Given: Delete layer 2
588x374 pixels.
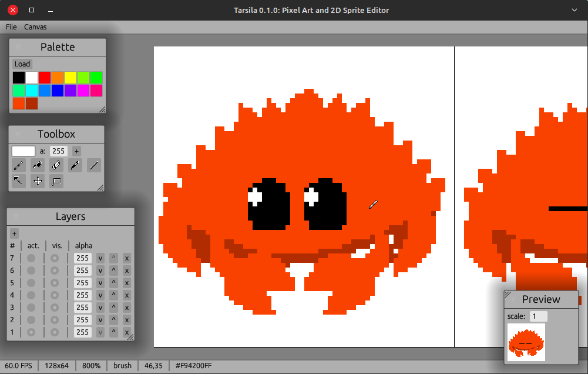Looking at the screenshot, I should tap(127, 320).
